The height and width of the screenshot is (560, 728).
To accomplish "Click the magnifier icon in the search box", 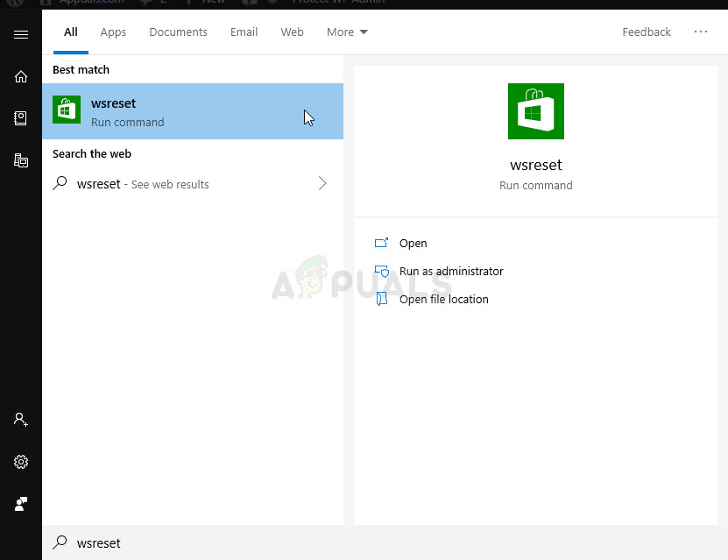I will click(60, 542).
